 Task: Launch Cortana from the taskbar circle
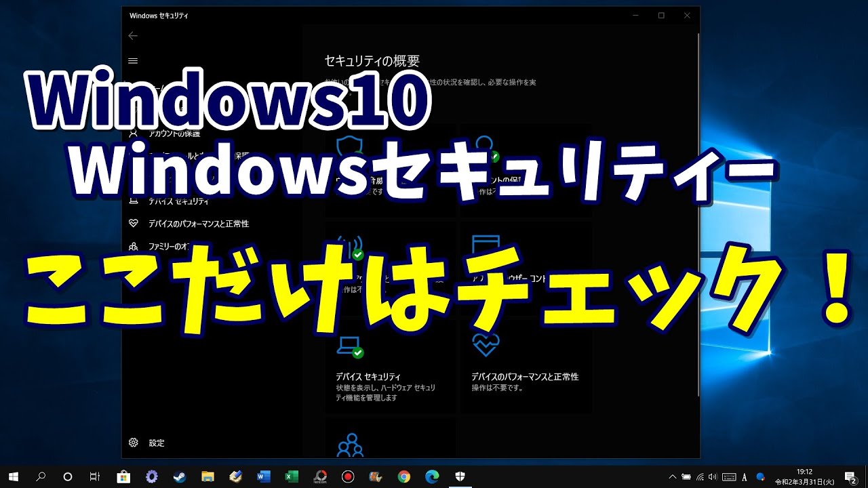[68, 476]
